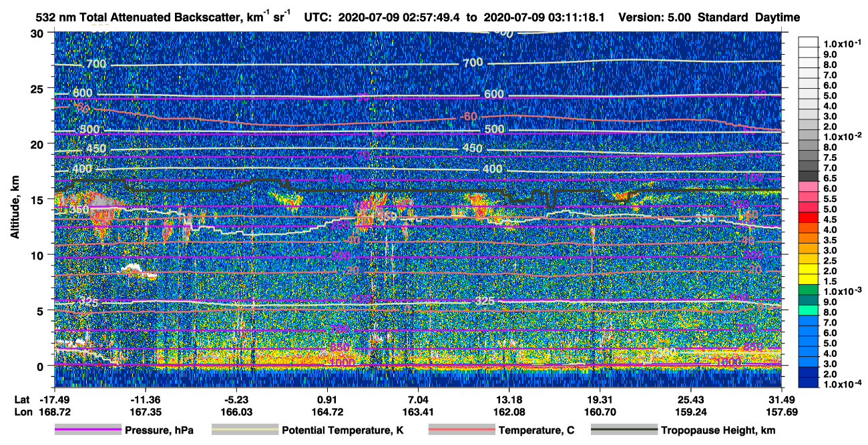This screenshot has height=445, width=868.
Task: Click the latitude value 0.91
Action: click(x=327, y=400)
